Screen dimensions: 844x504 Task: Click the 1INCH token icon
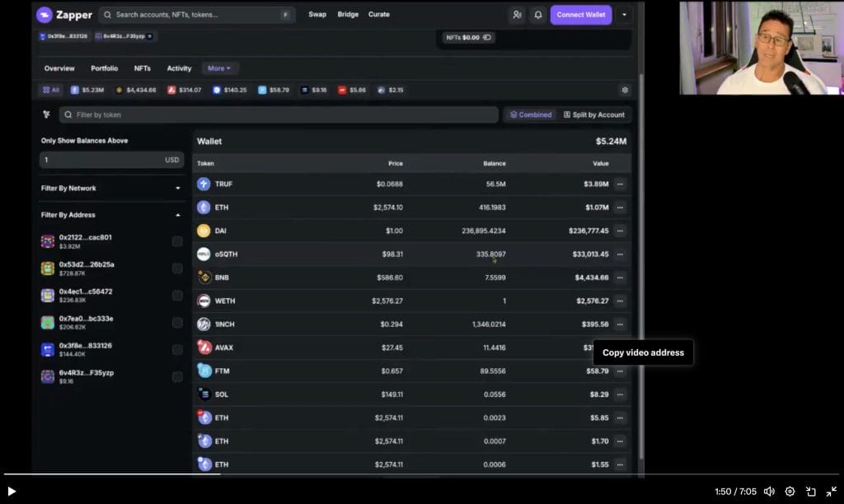coord(204,324)
